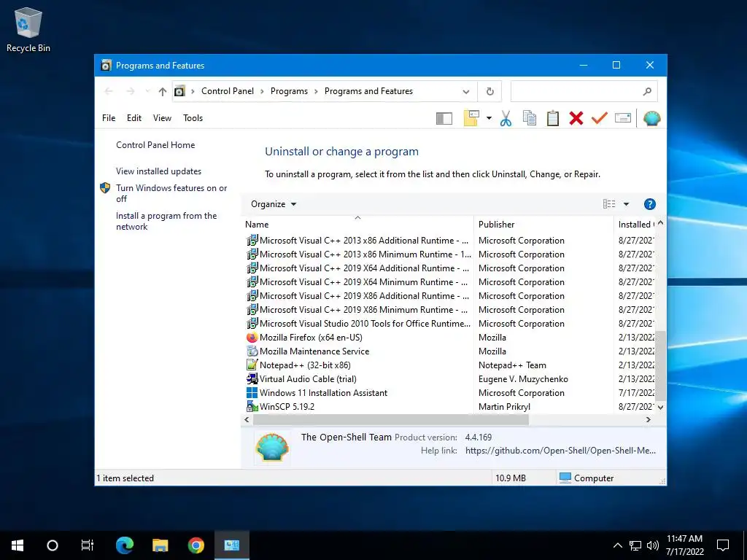Screen dimensions: 747x560
Task: Click the Open-Shell help link URL
Action: pos(560,451)
